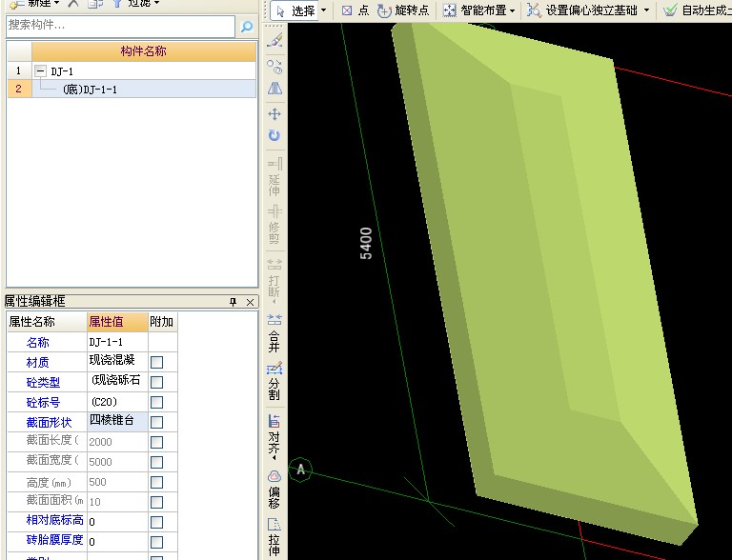Image resolution: width=732 pixels, height=560 pixels.
Task: Click the 修剪 trim tool
Action: (274, 225)
